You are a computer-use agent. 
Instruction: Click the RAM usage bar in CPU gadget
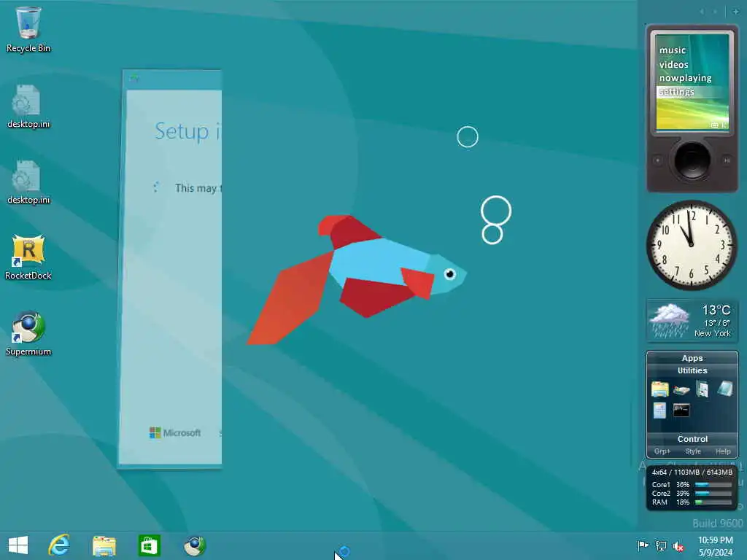[713, 502]
